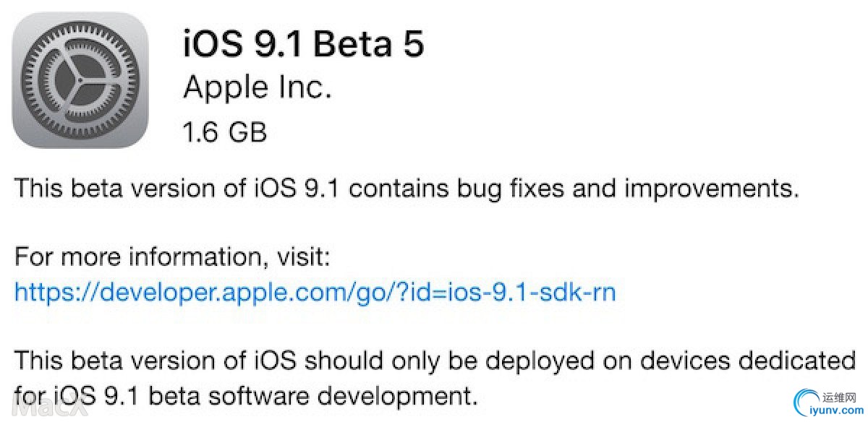Click the "1.6 GB" download size
The width and height of the screenshot is (868, 422).
pos(225,132)
